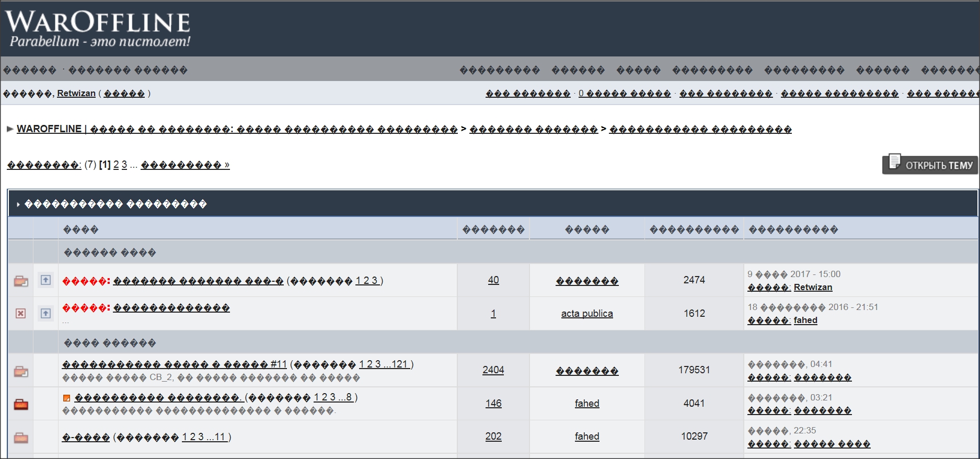Screen dimensions: 980x459
Task: Click the red hot-folder icon of 146-reply topic
Action: click(21, 404)
